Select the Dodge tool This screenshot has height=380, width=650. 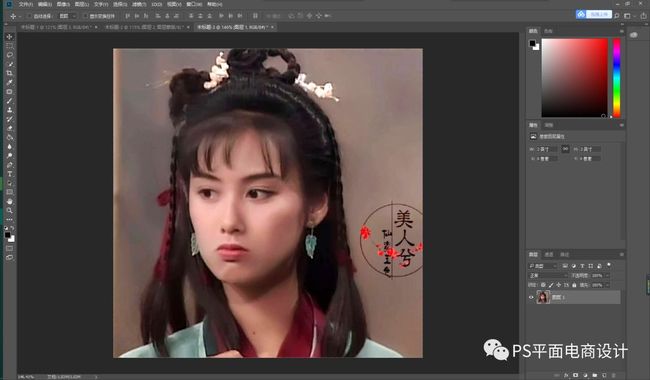(x=9, y=155)
